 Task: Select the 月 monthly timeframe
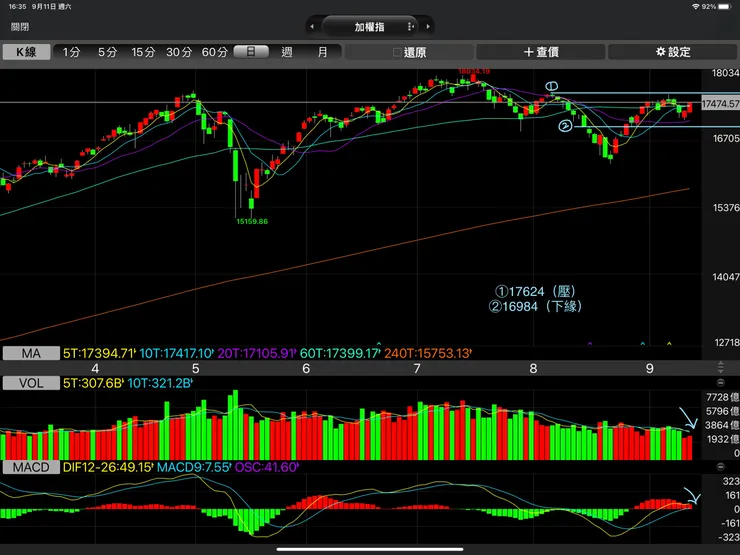pos(322,52)
